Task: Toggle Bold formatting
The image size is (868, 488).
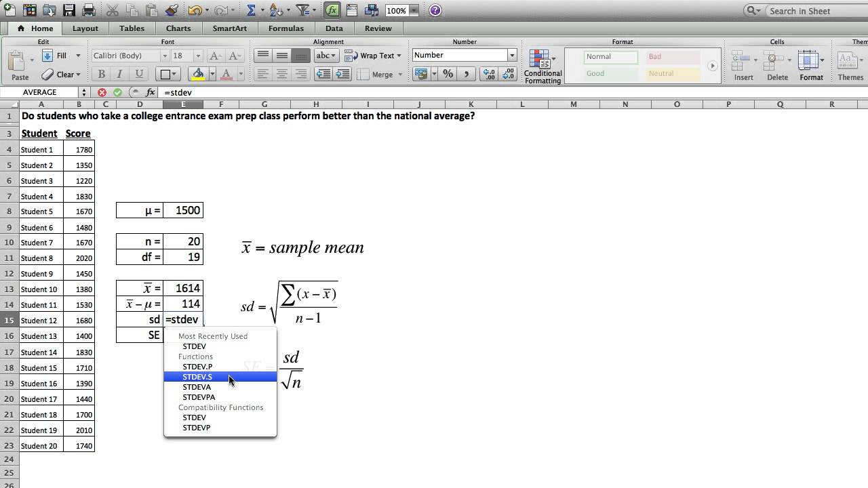Action: [101, 74]
